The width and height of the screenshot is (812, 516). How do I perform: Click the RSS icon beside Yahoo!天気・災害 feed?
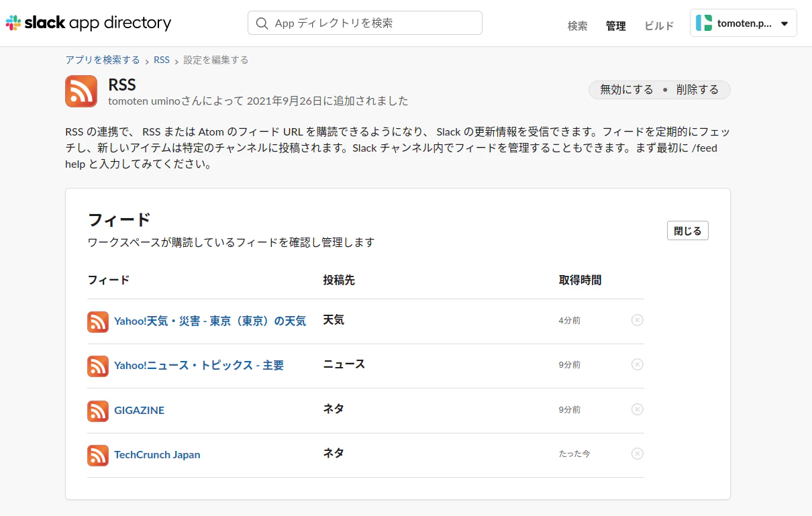tap(97, 321)
